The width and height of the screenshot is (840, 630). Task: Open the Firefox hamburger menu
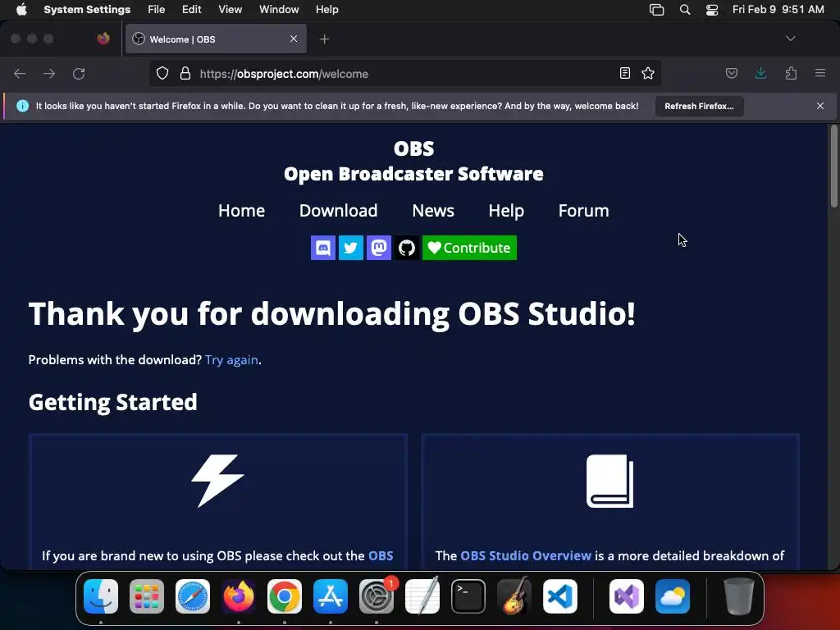tap(820, 73)
